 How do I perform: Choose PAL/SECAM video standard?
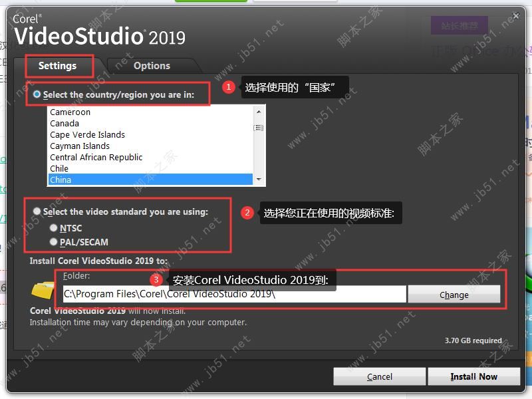click(53, 242)
